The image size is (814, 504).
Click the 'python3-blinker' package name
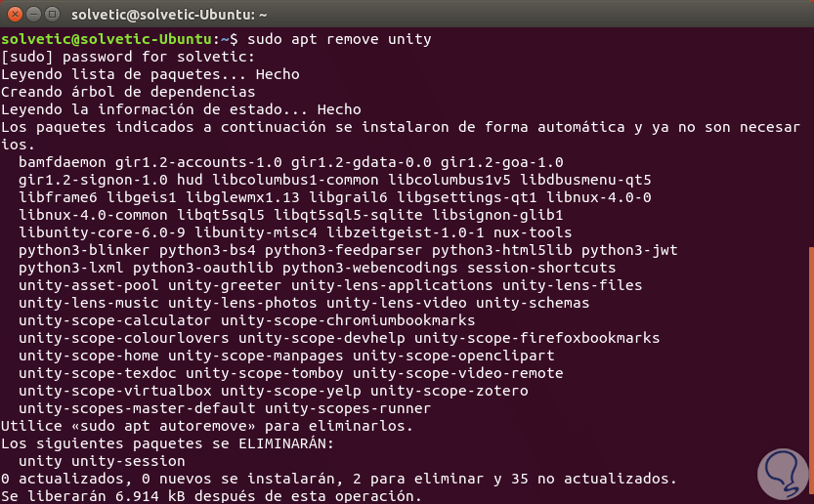(x=84, y=250)
